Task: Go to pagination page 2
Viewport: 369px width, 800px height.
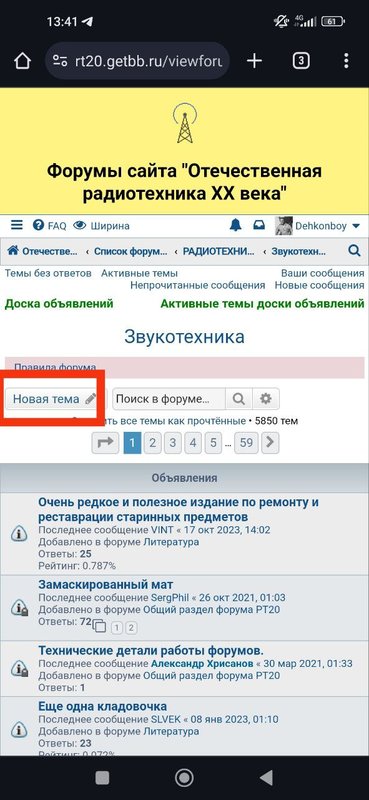Action: click(x=152, y=443)
